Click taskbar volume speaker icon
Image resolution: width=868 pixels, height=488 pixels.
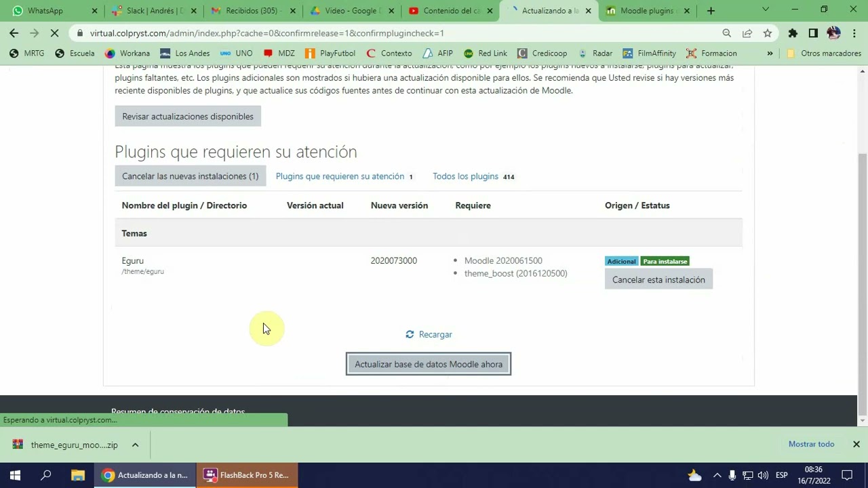(763, 475)
